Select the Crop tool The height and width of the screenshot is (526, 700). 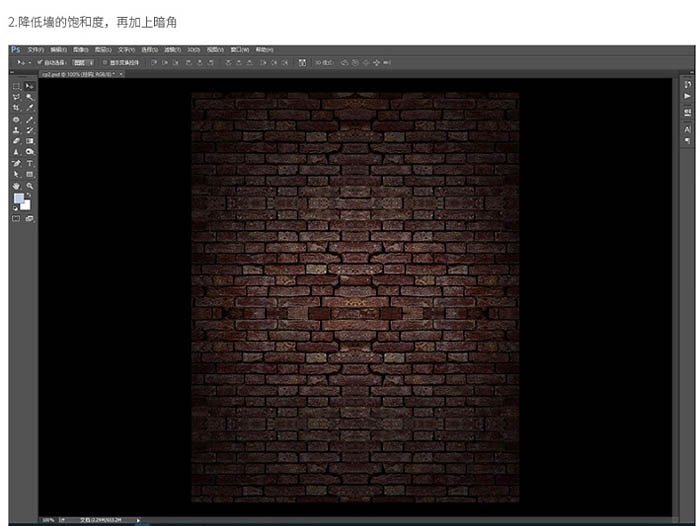16,108
